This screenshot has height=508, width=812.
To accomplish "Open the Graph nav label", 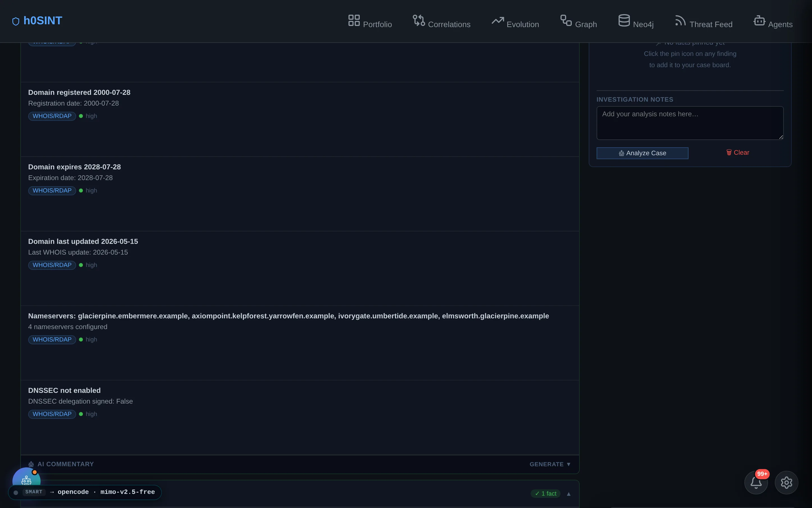I will click(x=586, y=25).
